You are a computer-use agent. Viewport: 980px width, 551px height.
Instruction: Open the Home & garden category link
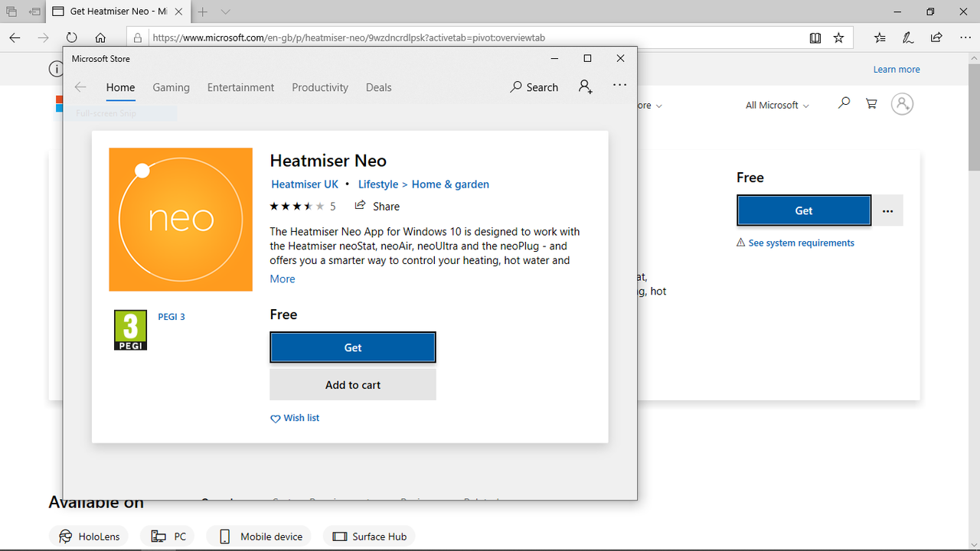point(450,184)
